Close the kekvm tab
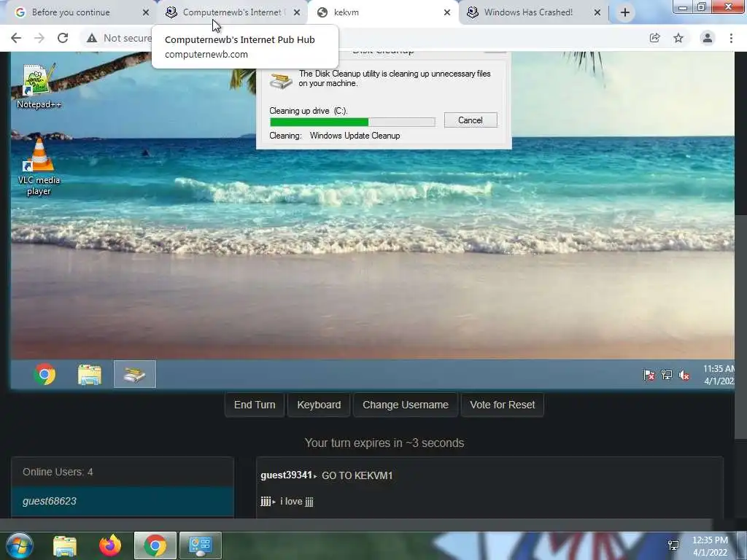747x560 pixels. pyautogui.click(x=447, y=12)
